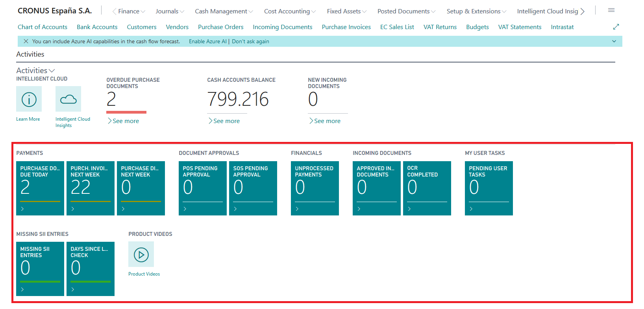Viewport: 644px width, 309px height.
Task: Expand the Posted Documents menu
Action: point(406,11)
